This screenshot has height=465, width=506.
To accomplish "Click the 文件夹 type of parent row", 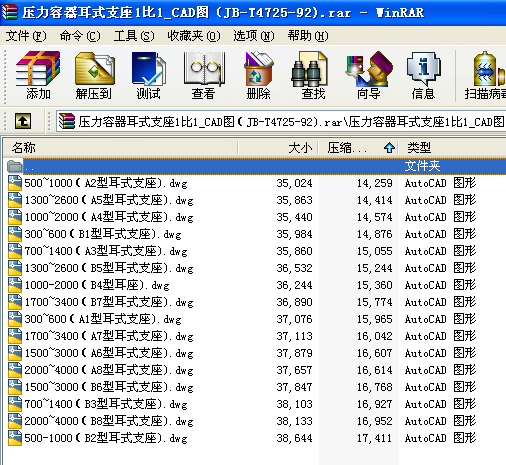I will [x=422, y=166].
